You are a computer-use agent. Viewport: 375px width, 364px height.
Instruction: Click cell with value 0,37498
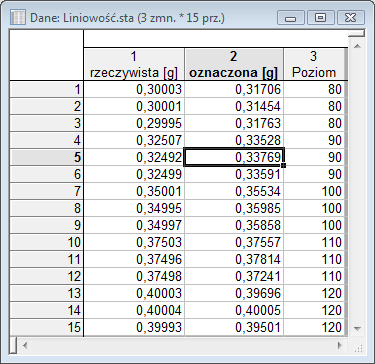coord(134,277)
